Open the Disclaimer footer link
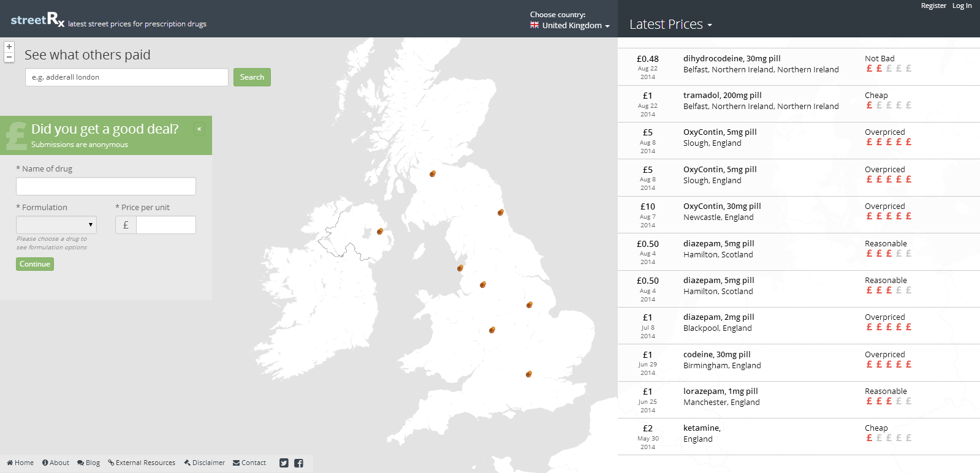This screenshot has height=473, width=980. 205,463
